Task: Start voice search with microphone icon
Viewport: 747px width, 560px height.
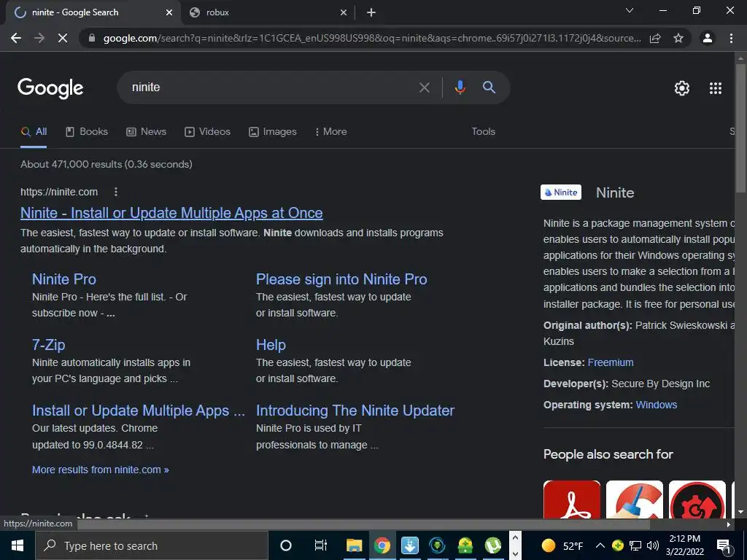Action: [x=460, y=87]
